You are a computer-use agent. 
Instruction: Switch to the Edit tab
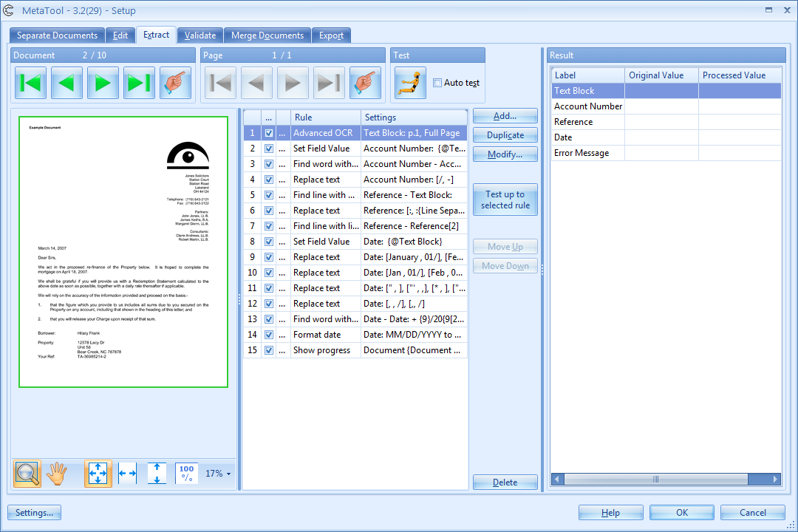click(x=120, y=35)
